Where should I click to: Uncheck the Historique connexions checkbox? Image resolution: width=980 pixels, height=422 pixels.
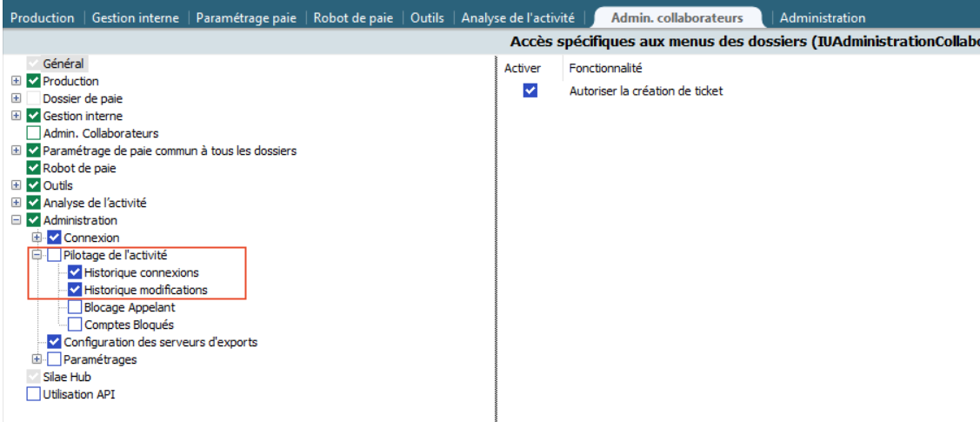[x=75, y=272]
